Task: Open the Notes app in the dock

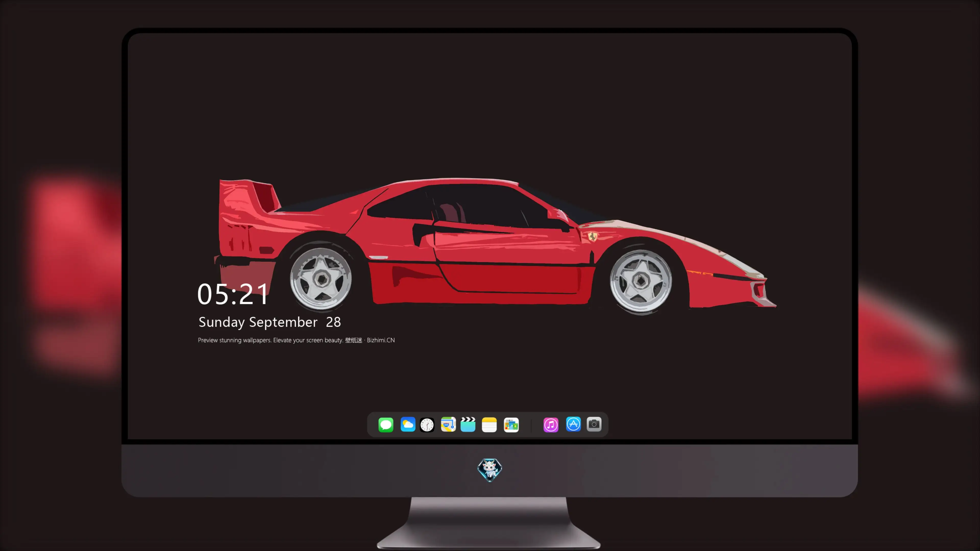Action: (489, 424)
